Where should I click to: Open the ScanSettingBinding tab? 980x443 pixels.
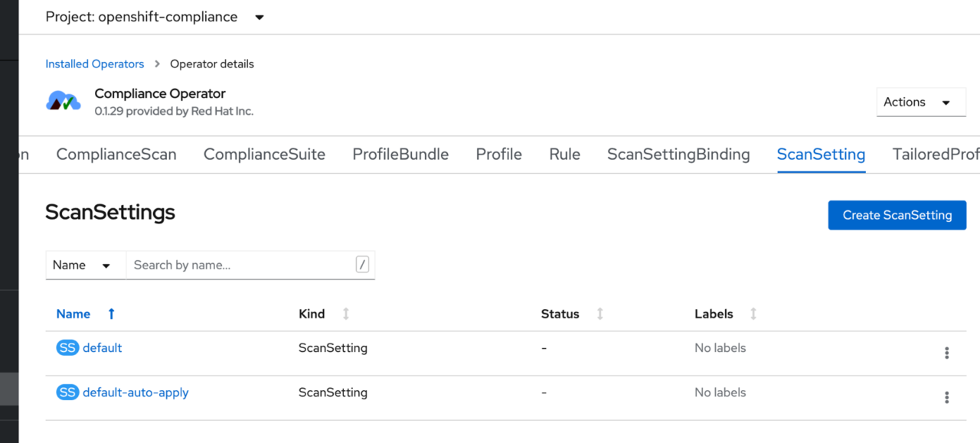click(x=678, y=155)
